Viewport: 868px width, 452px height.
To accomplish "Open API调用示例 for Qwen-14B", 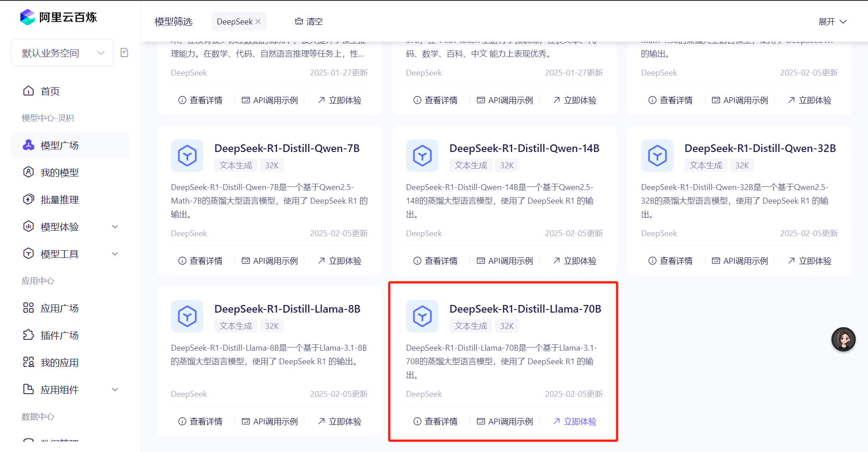I will point(505,261).
